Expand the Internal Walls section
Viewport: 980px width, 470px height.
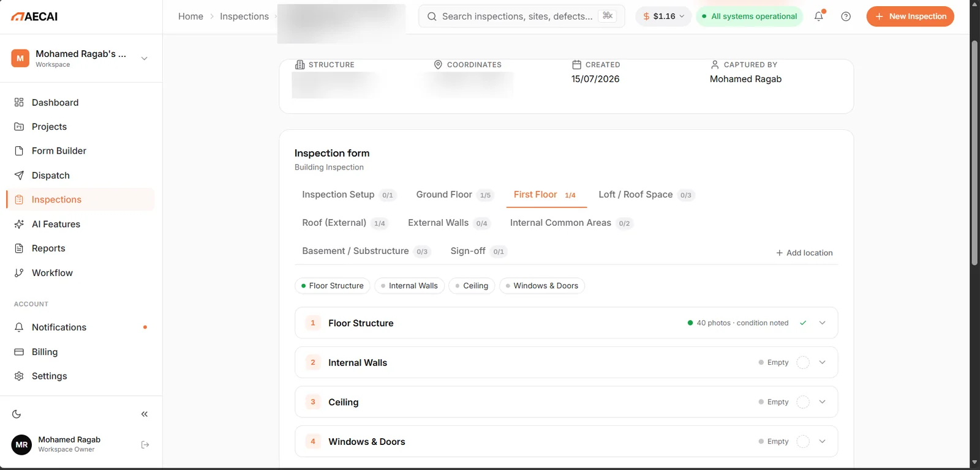click(x=823, y=362)
